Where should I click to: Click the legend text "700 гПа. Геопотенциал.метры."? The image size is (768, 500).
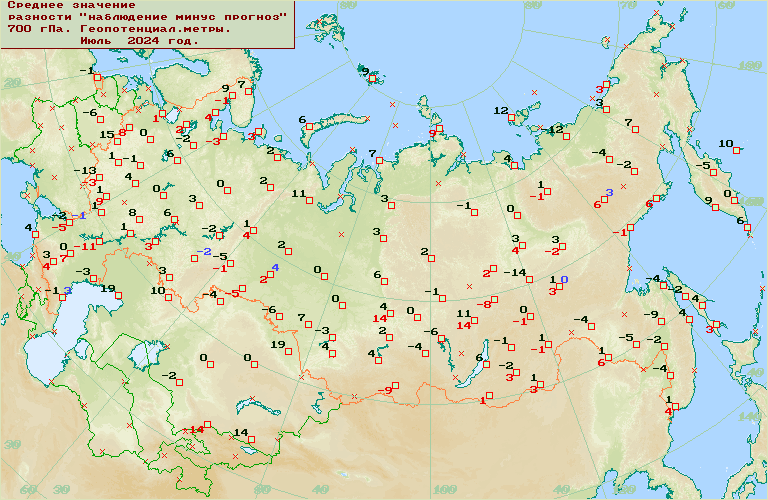tap(119, 28)
